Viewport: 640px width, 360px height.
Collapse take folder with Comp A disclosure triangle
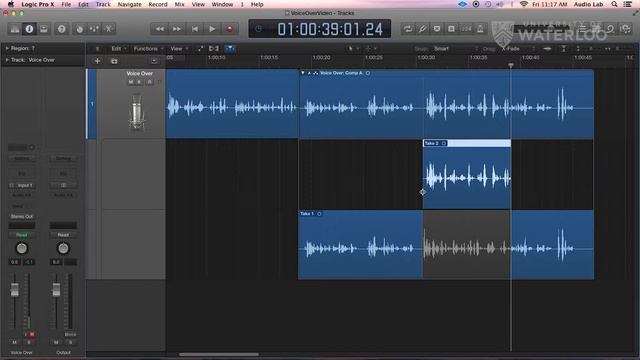(x=302, y=73)
